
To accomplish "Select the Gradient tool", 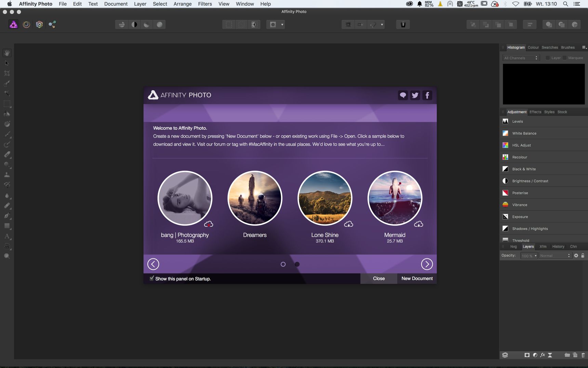I will pos(7,124).
